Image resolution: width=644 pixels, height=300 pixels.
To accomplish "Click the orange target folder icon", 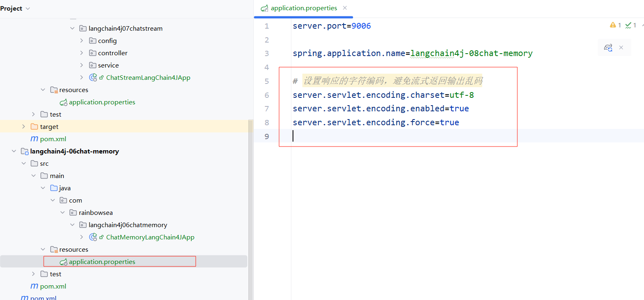I will [x=34, y=126].
